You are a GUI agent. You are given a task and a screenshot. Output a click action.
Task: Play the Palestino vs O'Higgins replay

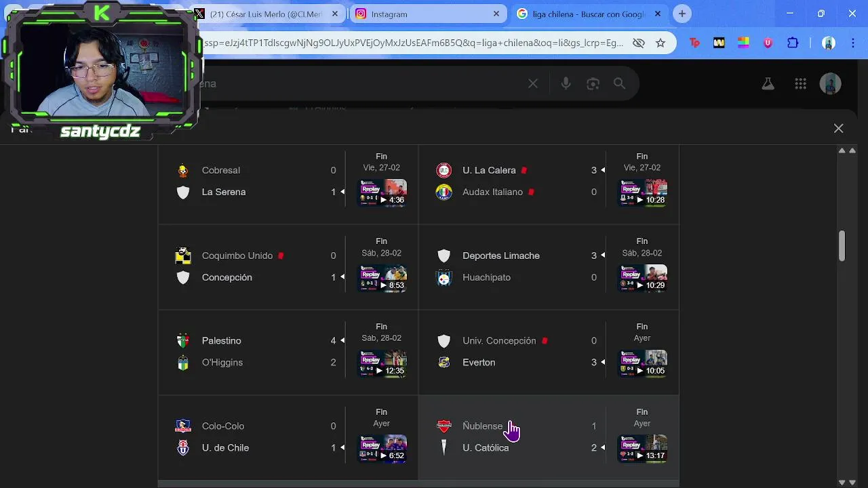tap(382, 363)
